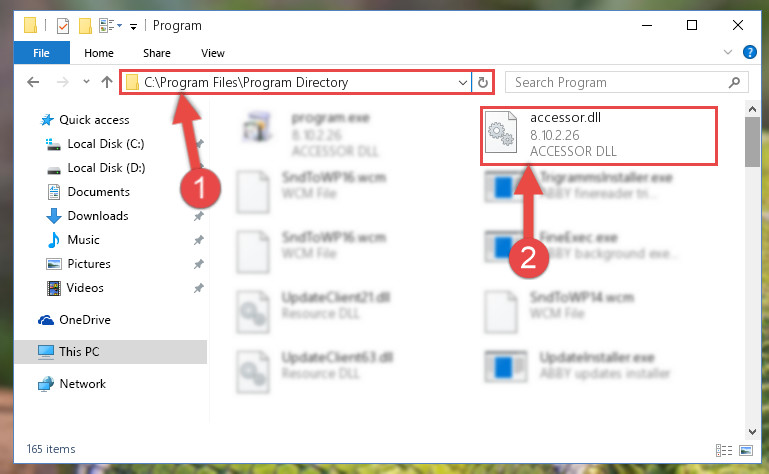Open the File menu
The image size is (769, 474).
(x=41, y=53)
